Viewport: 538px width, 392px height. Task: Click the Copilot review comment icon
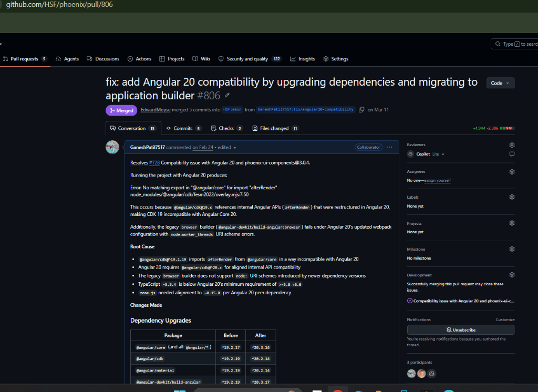tap(512, 154)
